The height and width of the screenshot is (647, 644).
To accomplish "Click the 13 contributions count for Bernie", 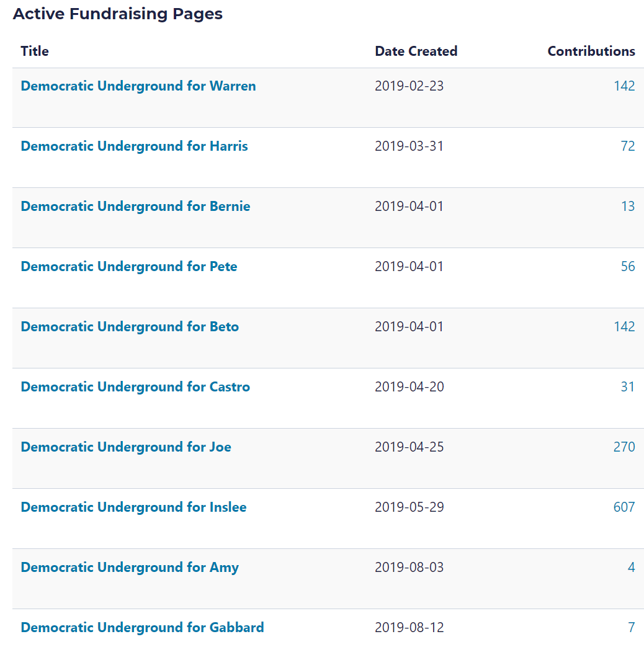I will (628, 207).
